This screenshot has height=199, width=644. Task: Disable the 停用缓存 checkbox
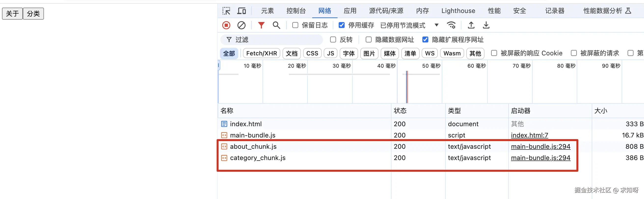[341, 25]
